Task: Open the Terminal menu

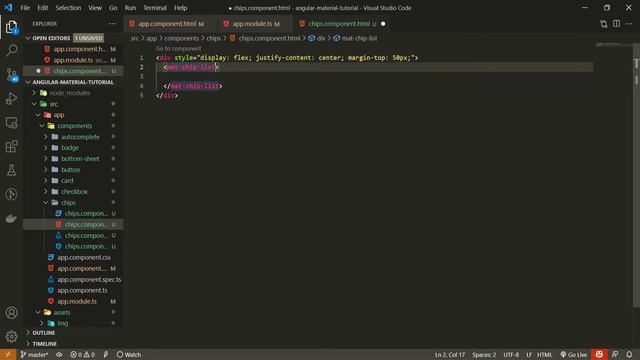Action: pyautogui.click(x=155, y=8)
